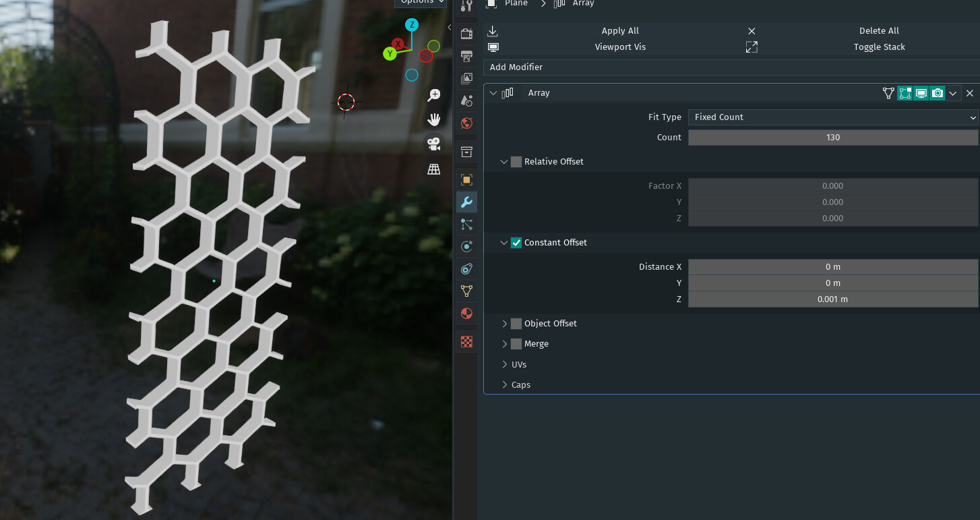
Task: Open the World properties tab
Action: pyautogui.click(x=466, y=123)
